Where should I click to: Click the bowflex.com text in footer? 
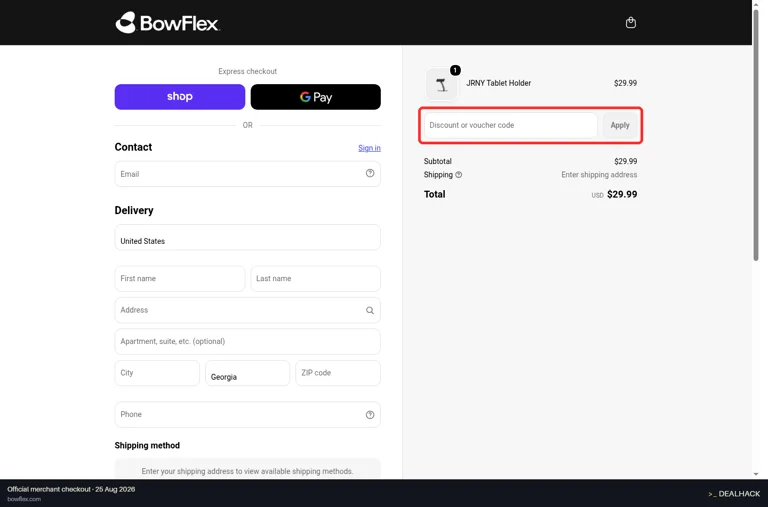click(x=24, y=499)
